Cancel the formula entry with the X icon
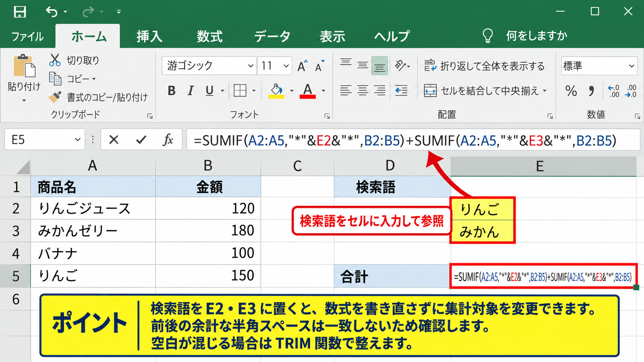 (x=114, y=139)
